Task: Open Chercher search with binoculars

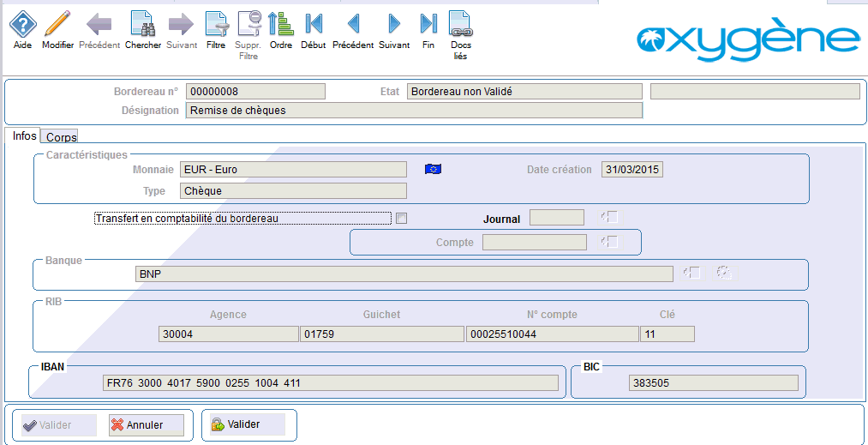Action: pyautogui.click(x=143, y=24)
